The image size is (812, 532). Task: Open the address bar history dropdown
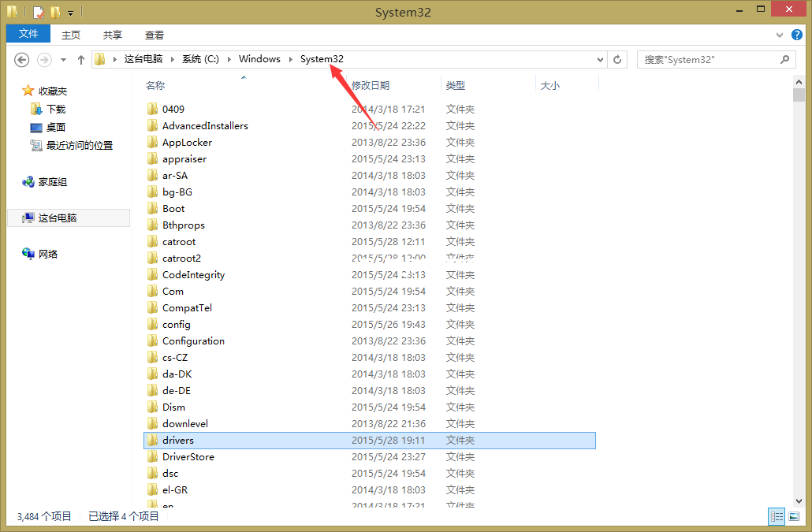tap(600, 60)
